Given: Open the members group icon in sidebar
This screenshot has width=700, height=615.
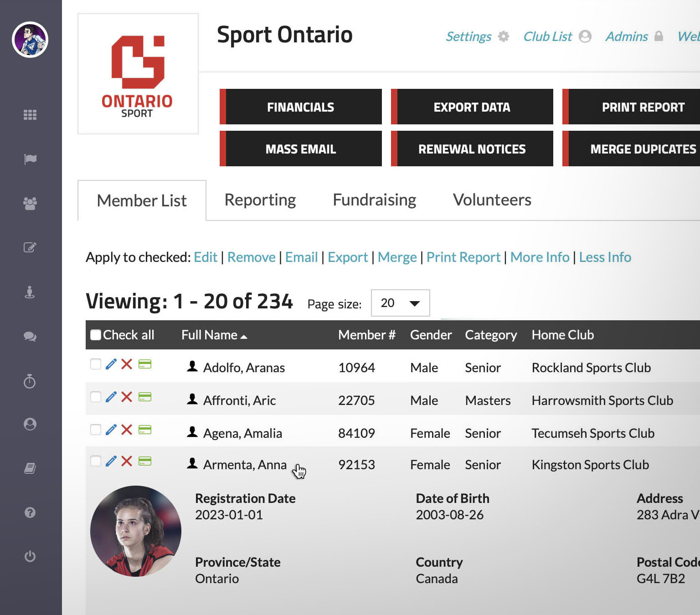Looking at the screenshot, I should [x=30, y=203].
